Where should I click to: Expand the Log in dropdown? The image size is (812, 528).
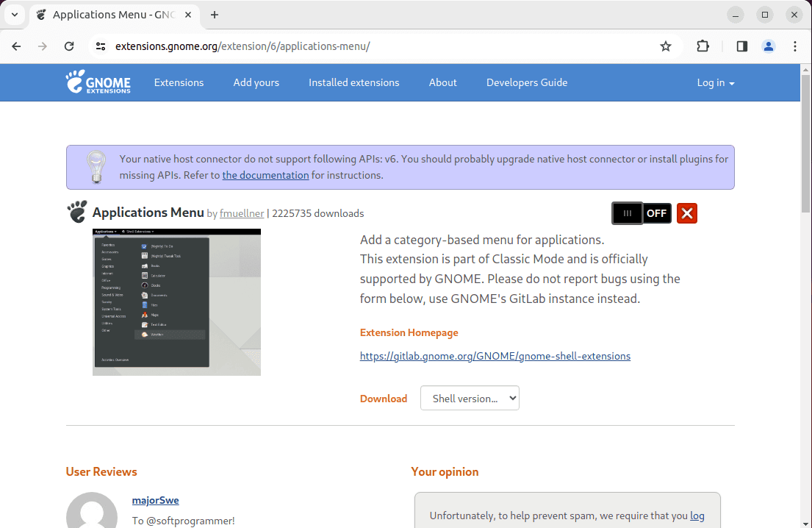tap(715, 82)
